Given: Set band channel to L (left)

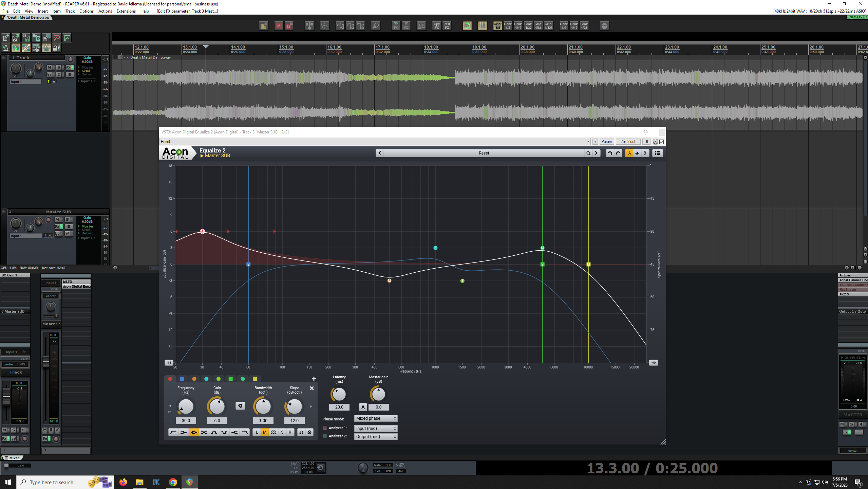Looking at the screenshot, I should coord(257,432).
